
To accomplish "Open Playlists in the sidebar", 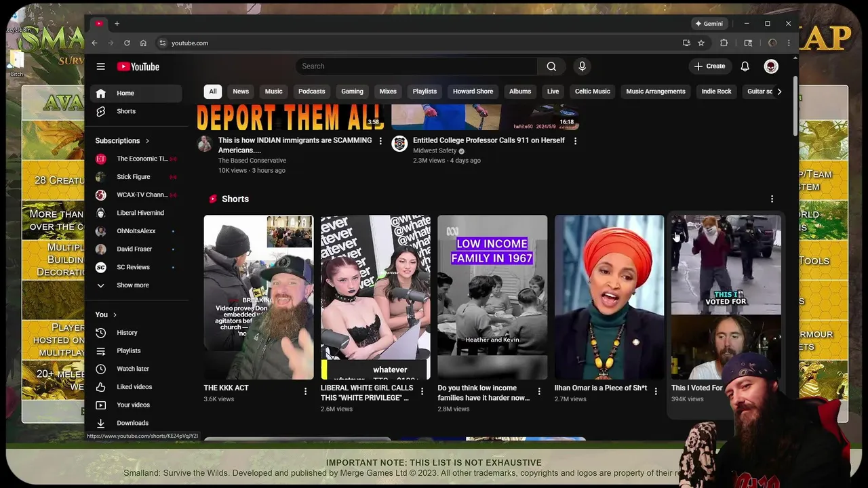I will pyautogui.click(x=136, y=351).
